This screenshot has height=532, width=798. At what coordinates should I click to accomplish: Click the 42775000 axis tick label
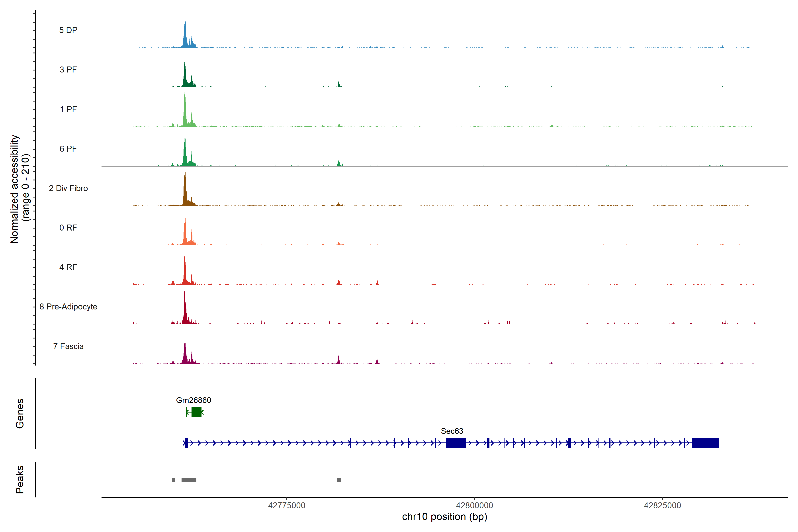pyautogui.click(x=287, y=506)
